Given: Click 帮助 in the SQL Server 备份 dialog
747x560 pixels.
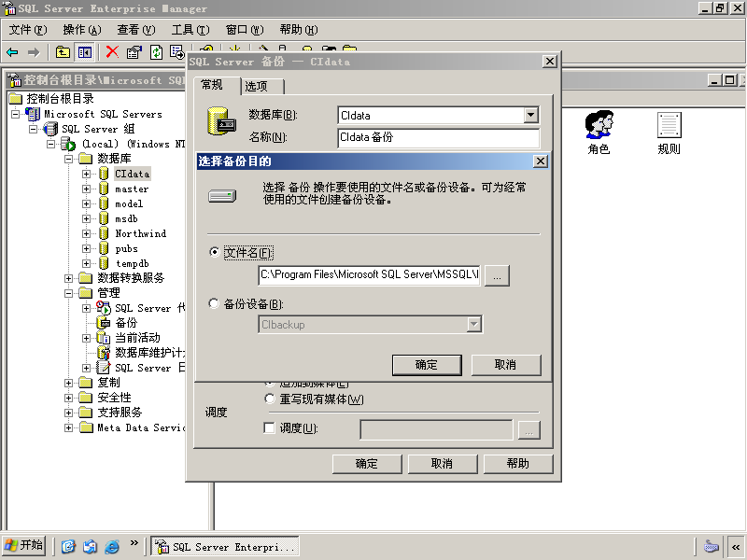Looking at the screenshot, I should pos(518,464).
